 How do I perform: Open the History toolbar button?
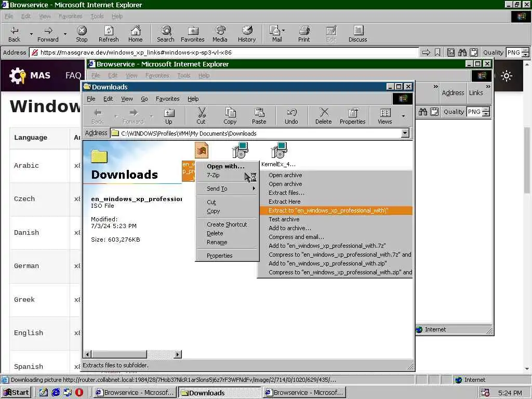pyautogui.click(x=247, y=34)
